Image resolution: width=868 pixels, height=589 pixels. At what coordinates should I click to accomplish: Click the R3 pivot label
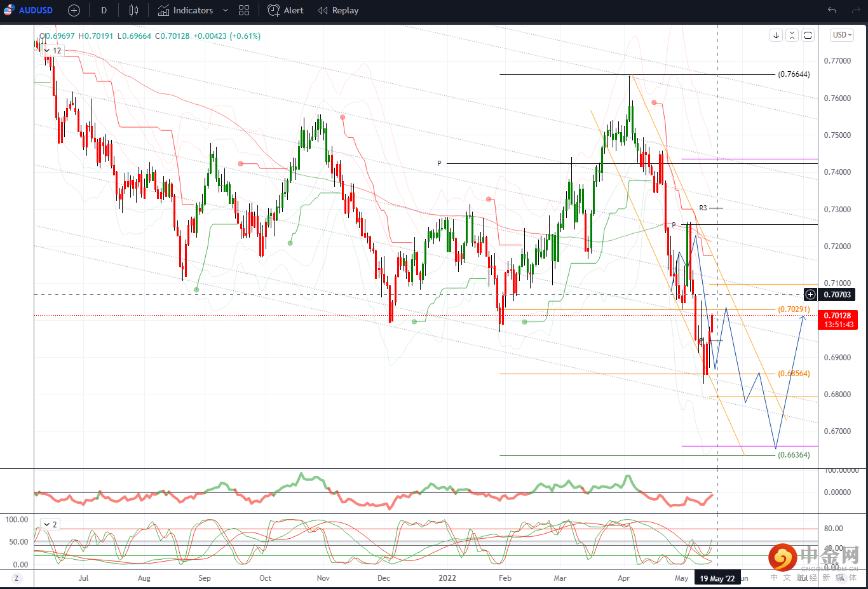tap(703, 208)
